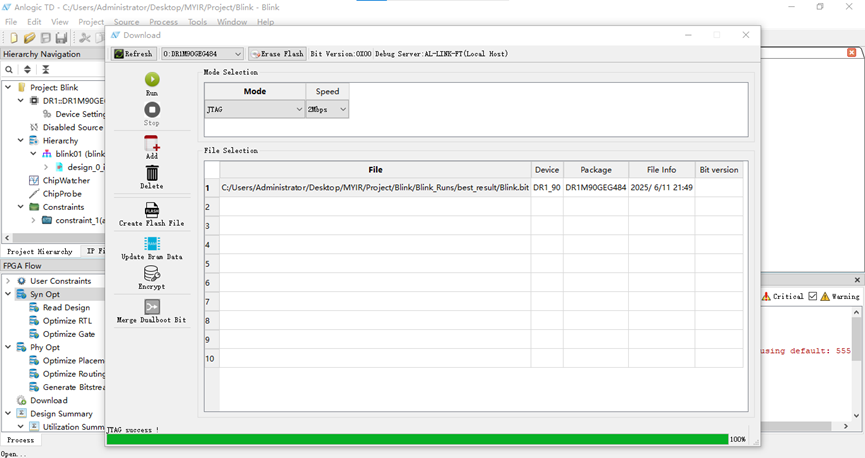Click the Erase Flash button
The width and height of the screenshot is (865, 458).
pos(277,54)
